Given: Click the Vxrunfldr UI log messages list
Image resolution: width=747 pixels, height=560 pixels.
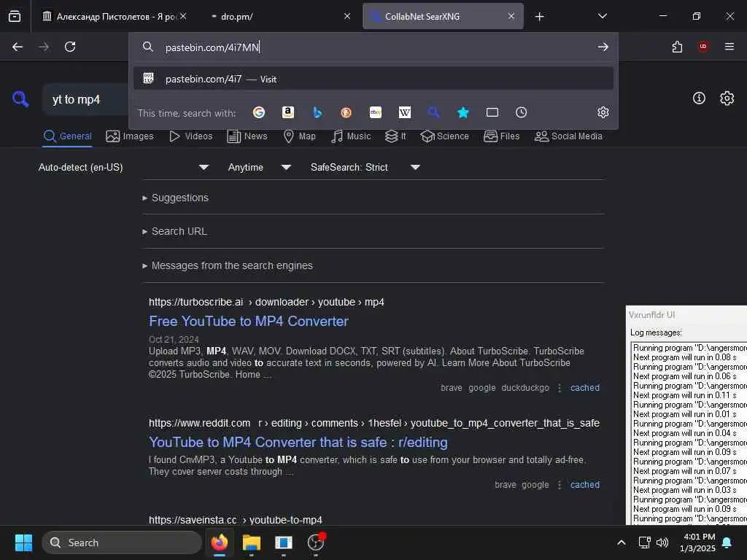Looking at the screenshot, I should click(689, 433).
